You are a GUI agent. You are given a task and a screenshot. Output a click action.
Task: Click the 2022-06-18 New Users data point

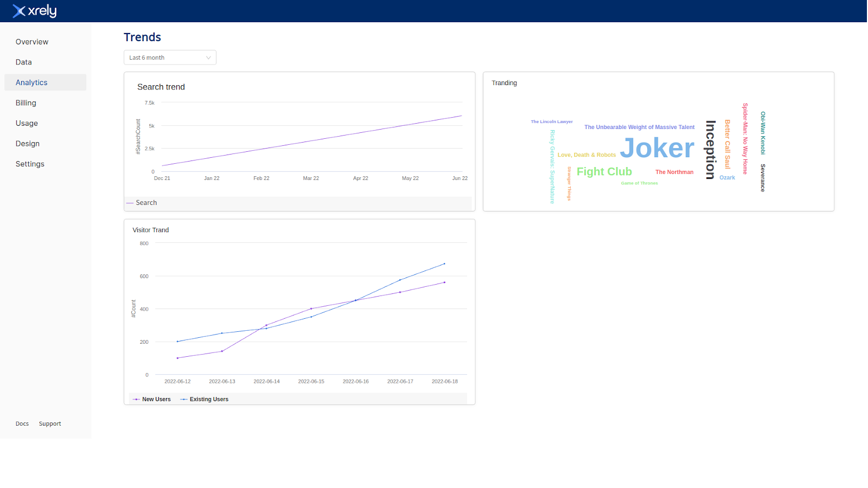pyautogui.click(x=444, y=282)
